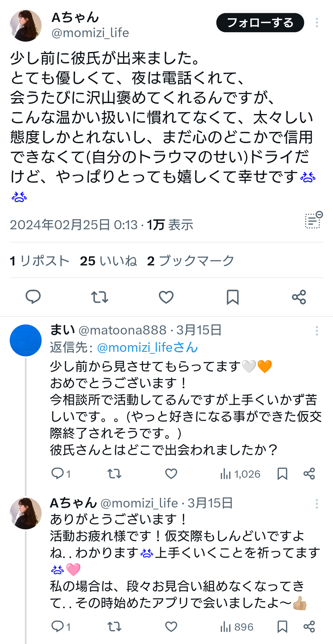Open the Aちゃん profile picture at top

click(x=26, y=26)
